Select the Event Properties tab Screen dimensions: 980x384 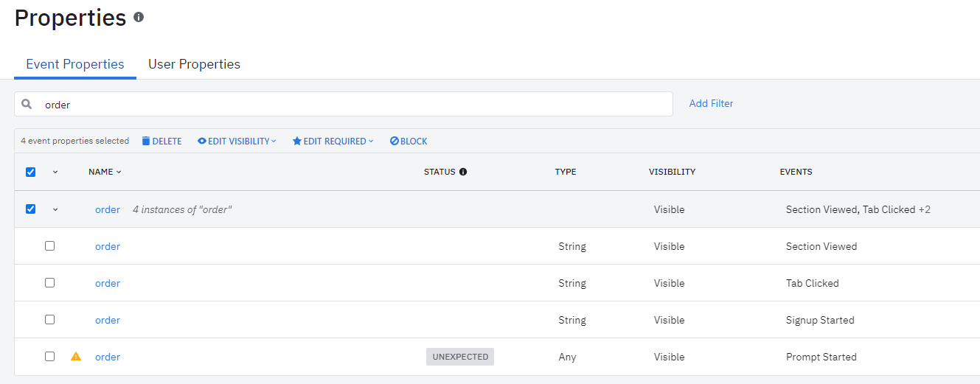pos(75,64)
